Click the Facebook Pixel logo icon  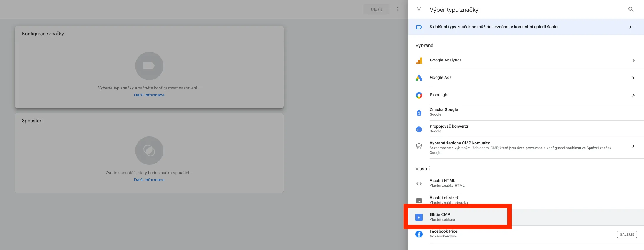click(419, 234)
